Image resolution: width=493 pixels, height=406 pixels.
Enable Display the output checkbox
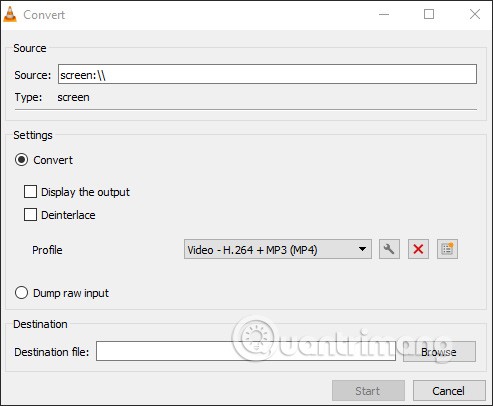[30, 192]
